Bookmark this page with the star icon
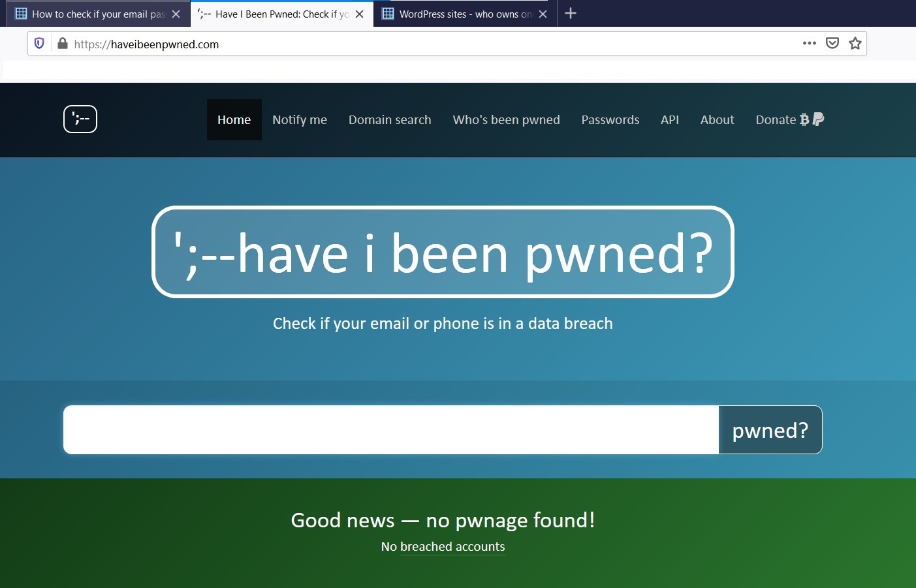916x588 pixels. (x=855, y=43)
